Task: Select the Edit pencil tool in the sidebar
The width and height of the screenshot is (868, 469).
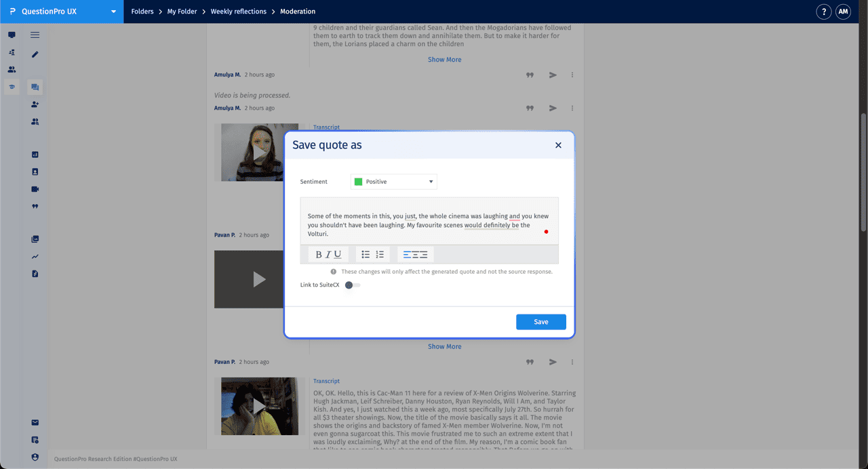Action: point(35,54)
